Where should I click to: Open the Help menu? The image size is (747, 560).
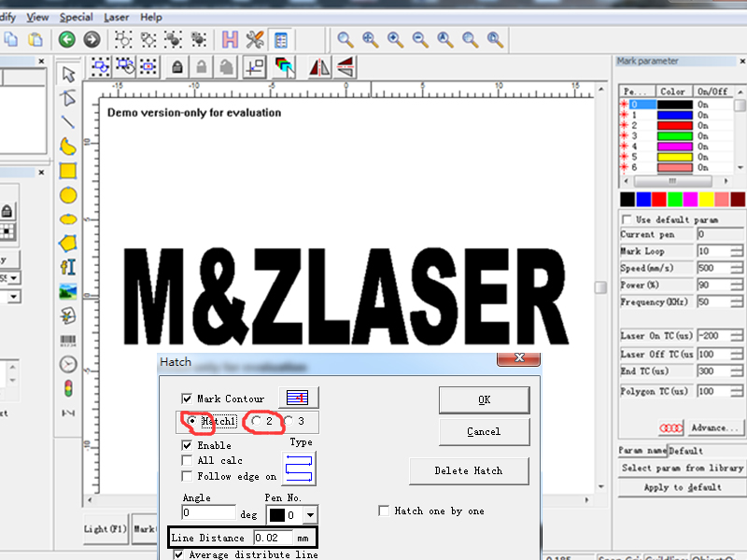151,17
